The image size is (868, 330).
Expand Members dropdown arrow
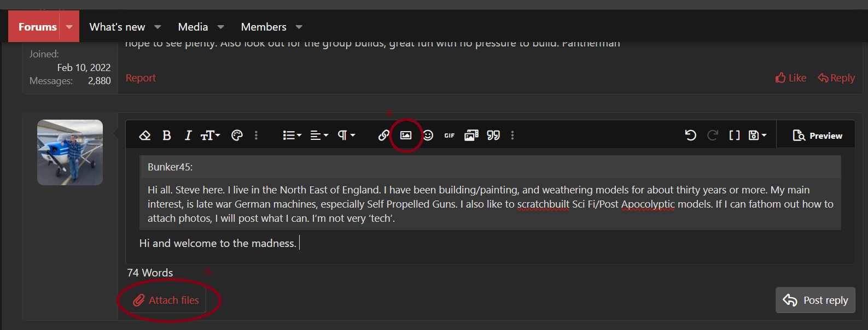click(x=299, y=27)
